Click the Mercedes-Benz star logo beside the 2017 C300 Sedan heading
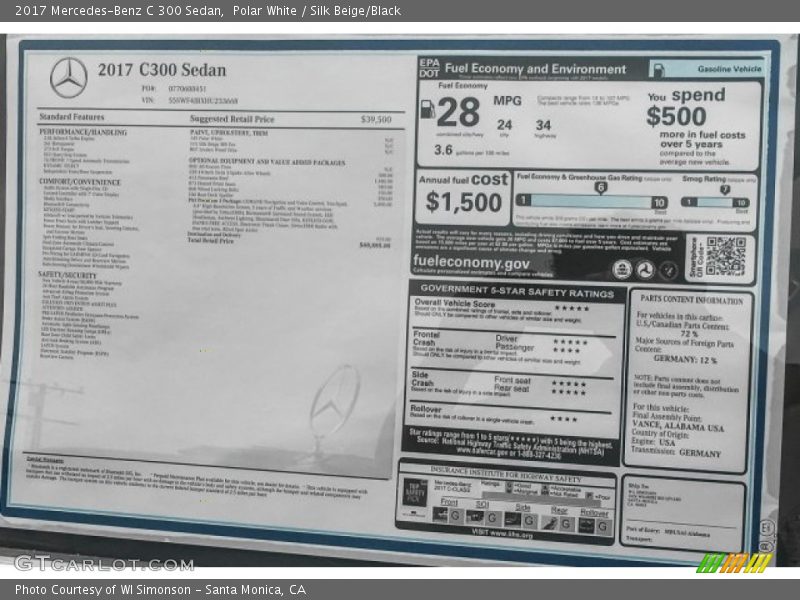The width and height of the screenshot is (800, 600). (x=69, y=77)
